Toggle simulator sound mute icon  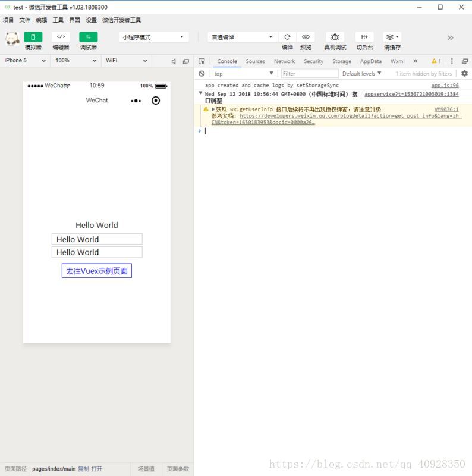pos(174,61)
